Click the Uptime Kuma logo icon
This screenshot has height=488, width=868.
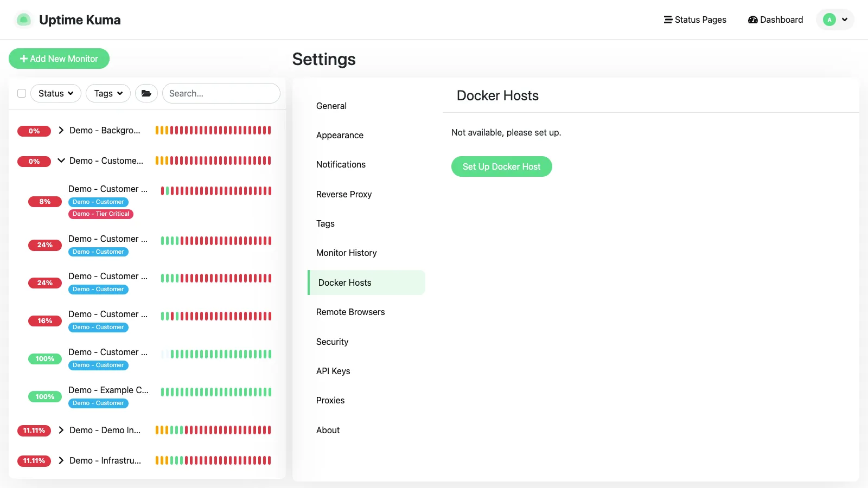(23, 20)
